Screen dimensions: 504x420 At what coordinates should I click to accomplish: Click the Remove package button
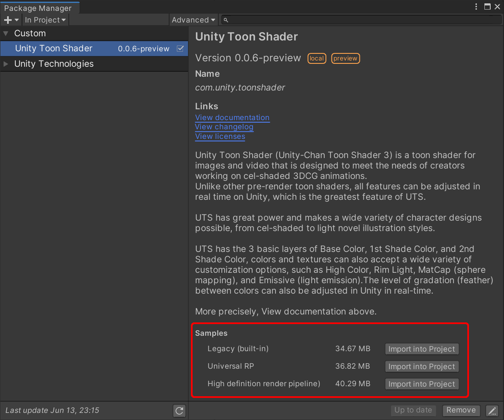tap(461, 410)
